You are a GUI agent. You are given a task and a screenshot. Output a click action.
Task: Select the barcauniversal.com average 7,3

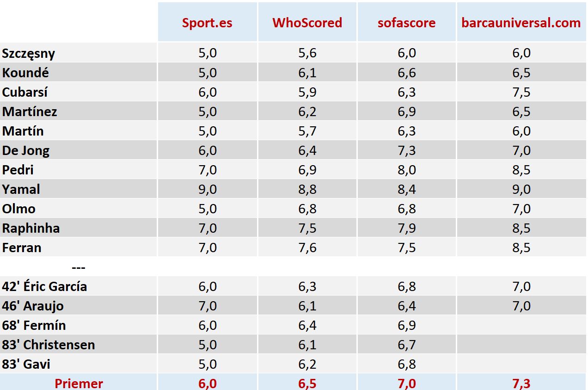pyautogui.click(x=521, y=383)
